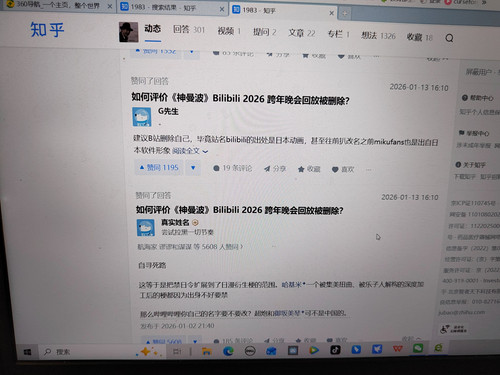Click 真实姓名's avatar image

click(x=146, y=228)
